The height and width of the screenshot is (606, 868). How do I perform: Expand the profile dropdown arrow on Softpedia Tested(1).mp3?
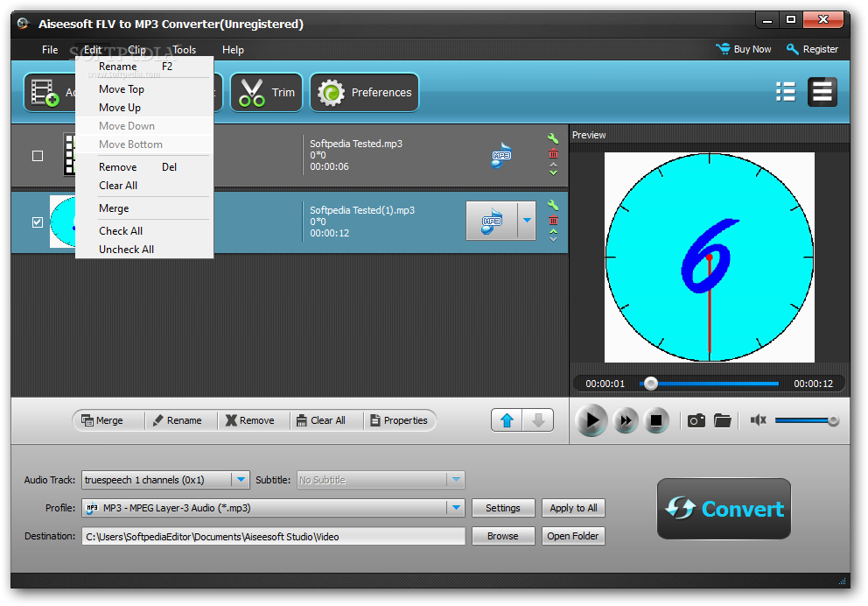pos(527,221)
